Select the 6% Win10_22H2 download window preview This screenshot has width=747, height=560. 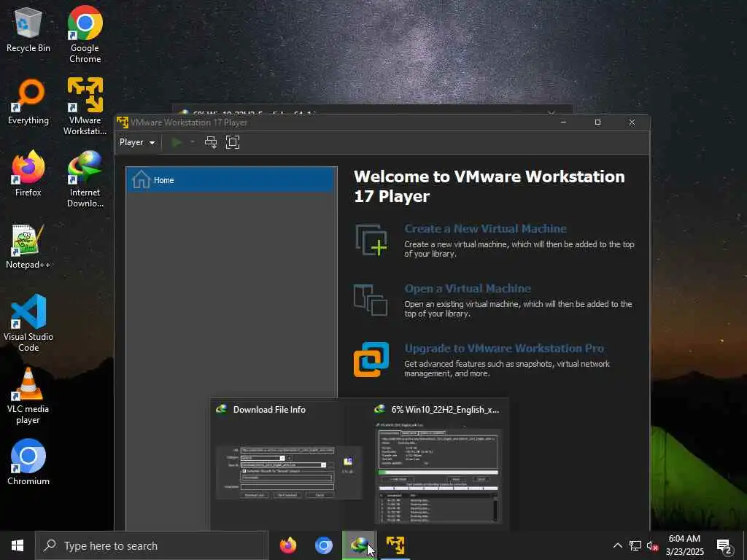tap(438, 463)
